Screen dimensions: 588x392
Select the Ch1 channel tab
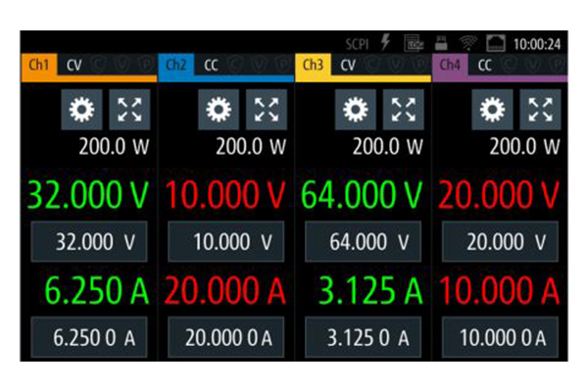tap(39, 66)
